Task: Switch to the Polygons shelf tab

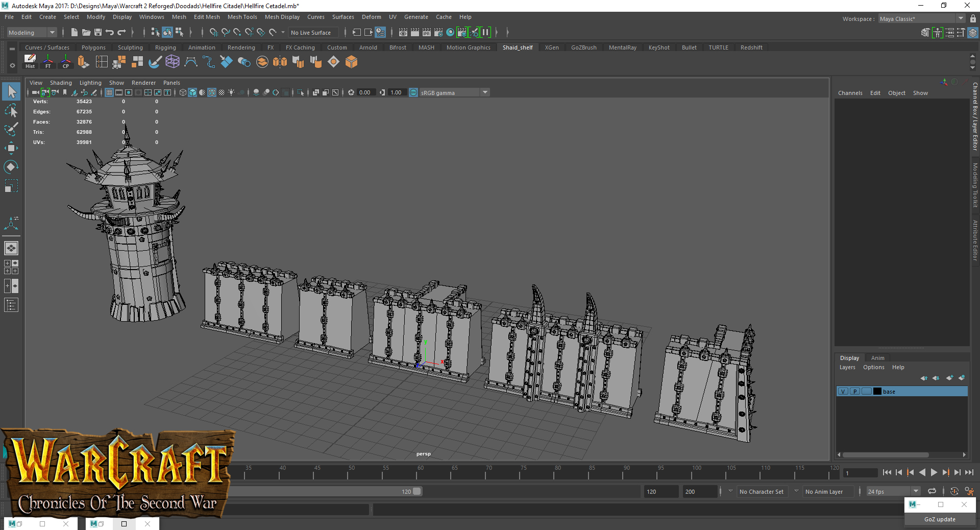Action: tap(93, 47)
